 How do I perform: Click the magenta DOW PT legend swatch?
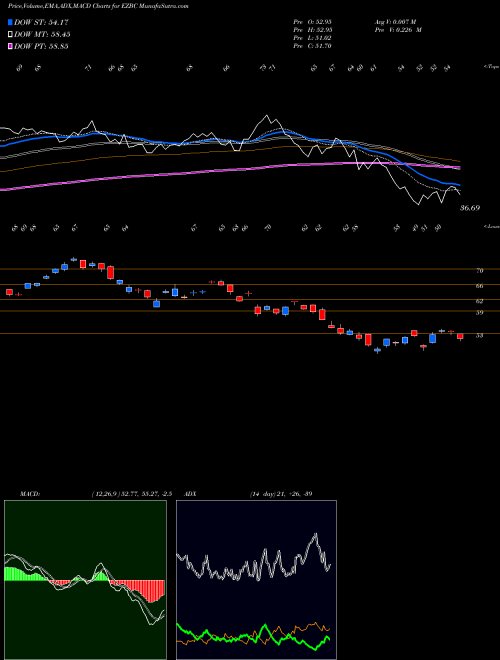10,46
